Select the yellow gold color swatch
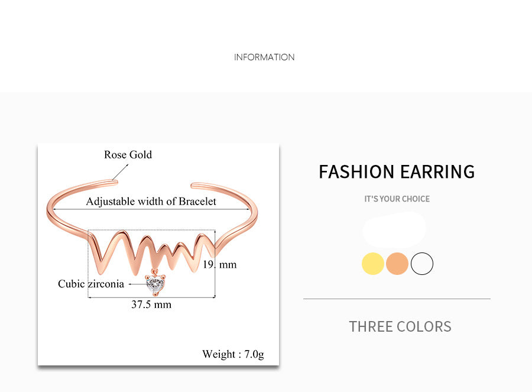 373,264
